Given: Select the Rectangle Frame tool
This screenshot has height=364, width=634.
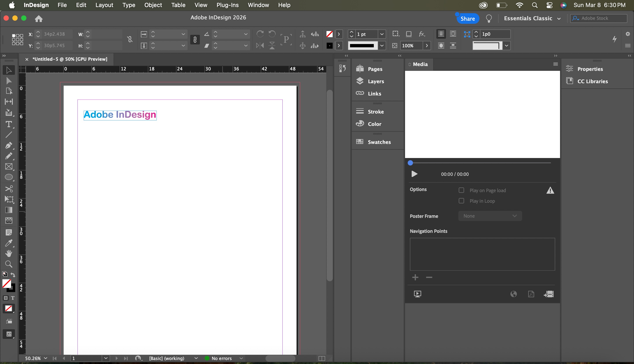Looking at the screenshot, I should coord(9,167).
